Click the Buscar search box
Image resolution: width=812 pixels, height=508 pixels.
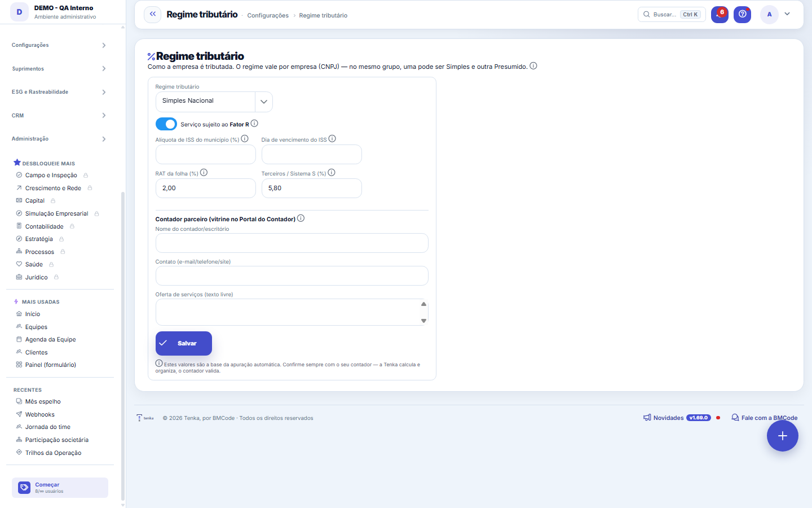point(672,15)
